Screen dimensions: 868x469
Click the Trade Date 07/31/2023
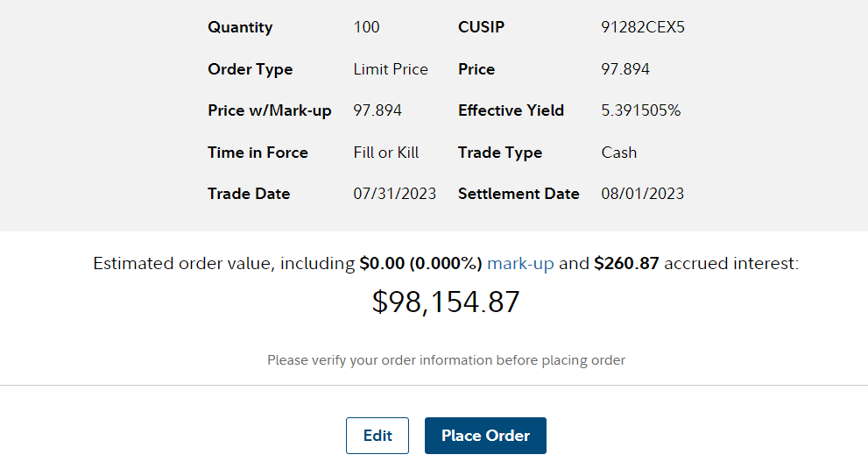click(x=394, y=194)
